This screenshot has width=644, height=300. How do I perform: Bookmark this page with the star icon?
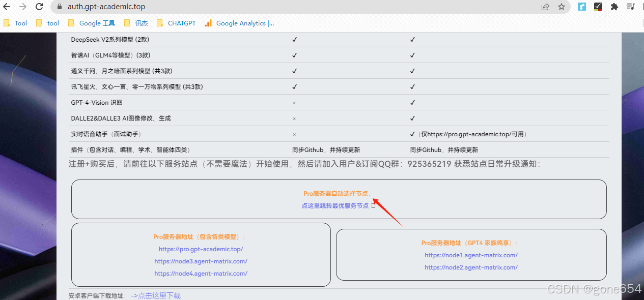pos(562,7)
